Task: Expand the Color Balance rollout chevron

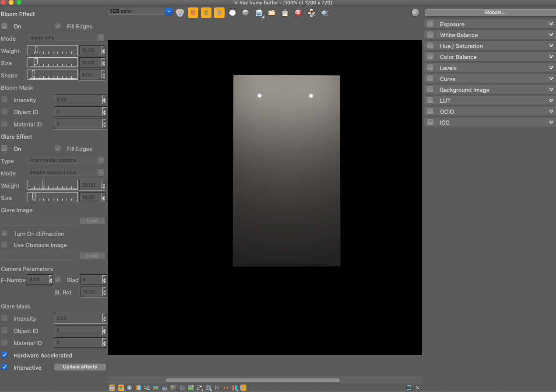Action: (551, 56)
